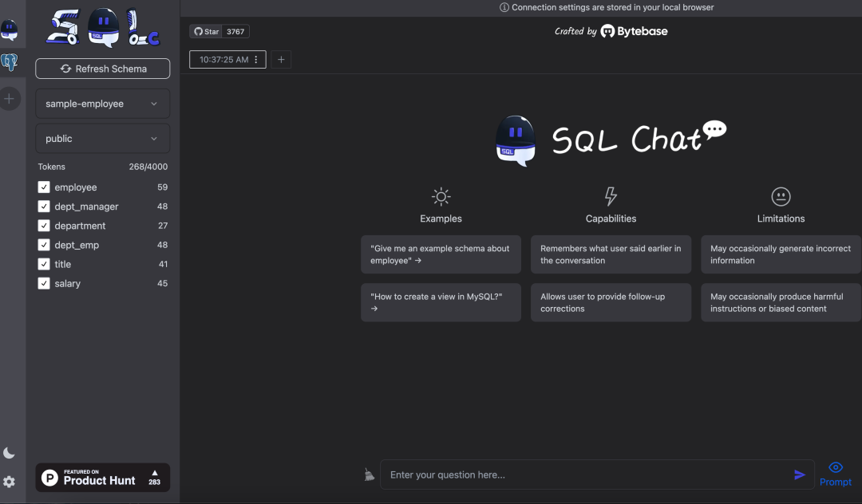862x504 pixels.
Task: Uncheck the dept_emp table checkbox
Action: click(x=44, y=245)
